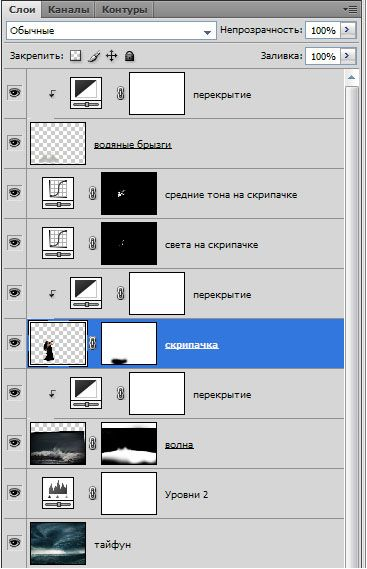
Task: Select mask of средние тона на скрипачке
Action: (x=129, y=193)
